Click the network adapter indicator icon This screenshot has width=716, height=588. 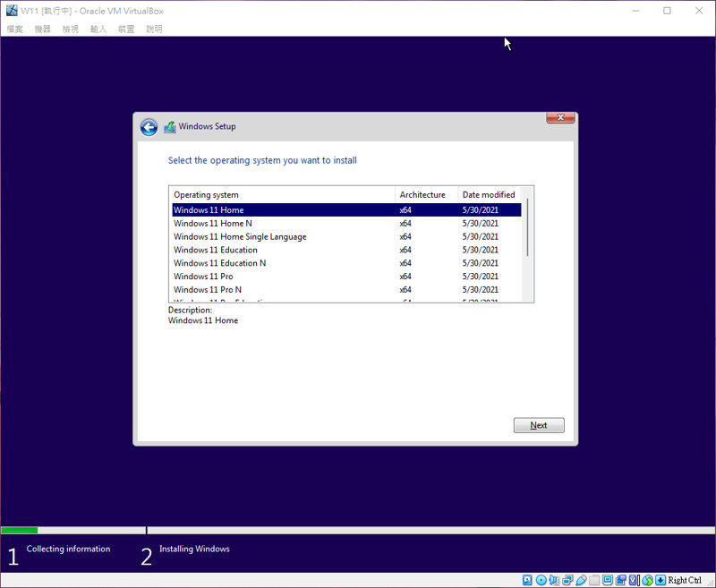pos(567,580)
